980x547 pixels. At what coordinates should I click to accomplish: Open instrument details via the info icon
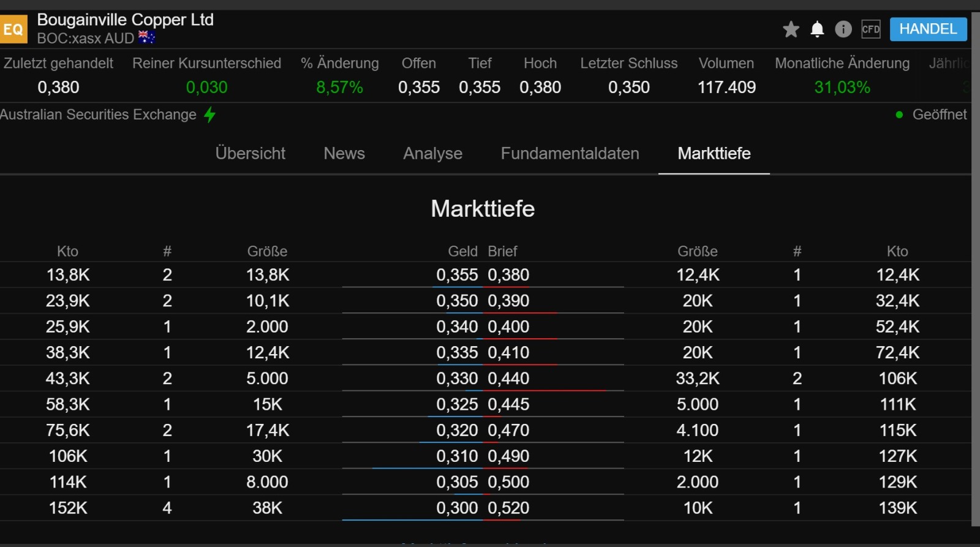click(x=843, y=29)
